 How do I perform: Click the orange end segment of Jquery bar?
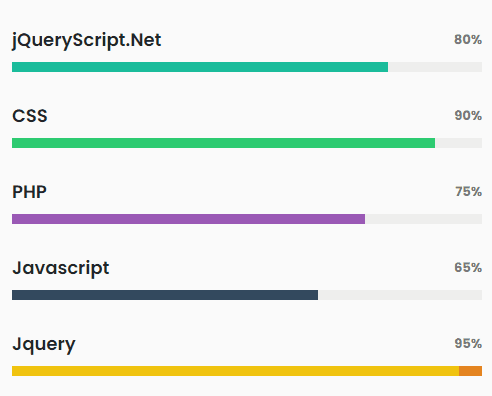click(470, 371)
